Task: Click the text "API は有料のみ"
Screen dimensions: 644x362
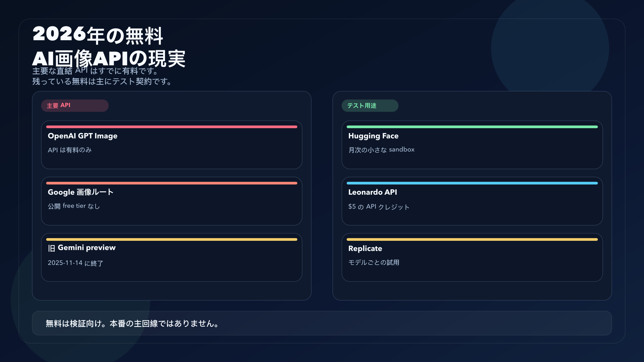Action: tap(70, 150)
